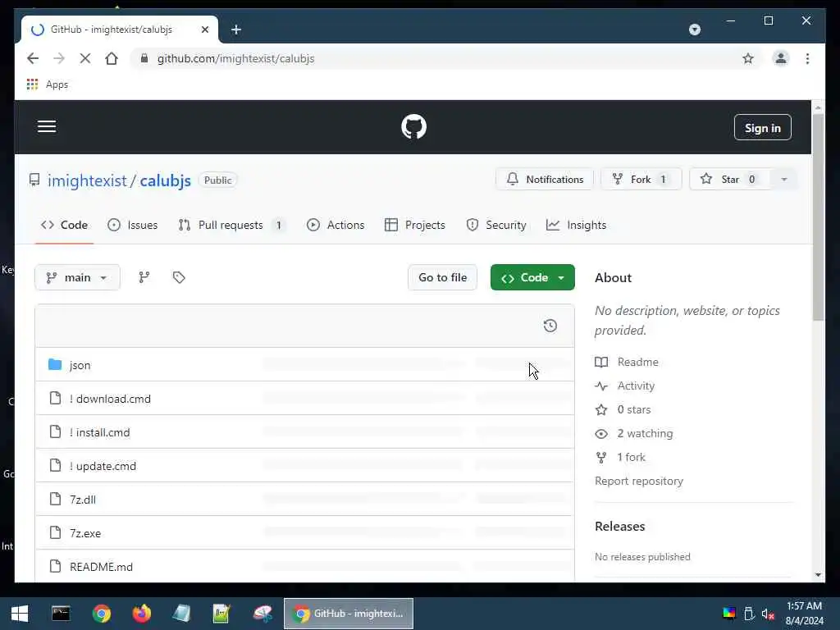
Task: Expand the Star lists dropdown arrow
Action: 783,180
